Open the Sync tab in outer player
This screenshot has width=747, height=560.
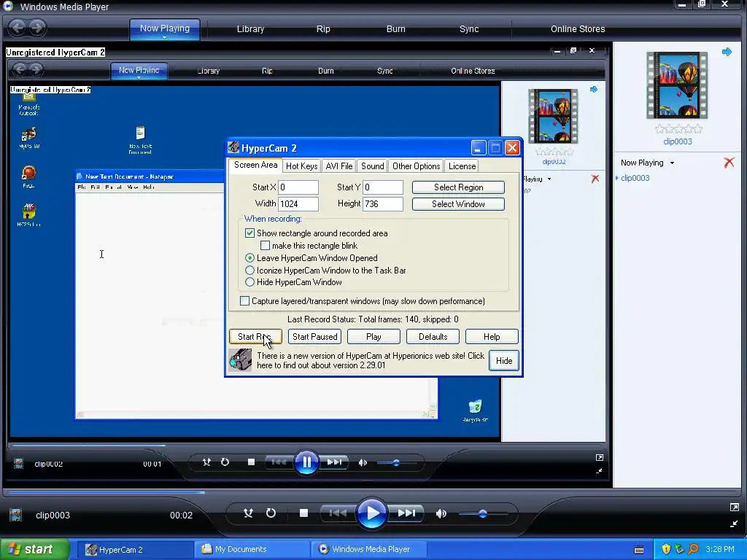pyautogui.click(x=469, y=29)
